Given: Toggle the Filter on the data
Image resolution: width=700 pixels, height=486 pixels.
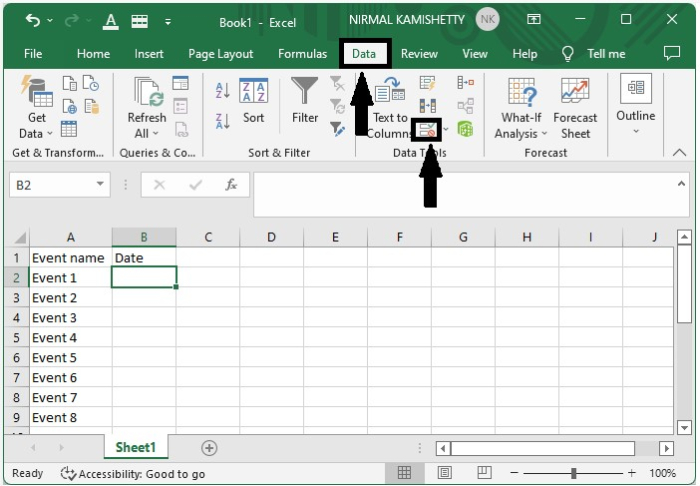Looking at the screenshot, I should pos(304,101).
